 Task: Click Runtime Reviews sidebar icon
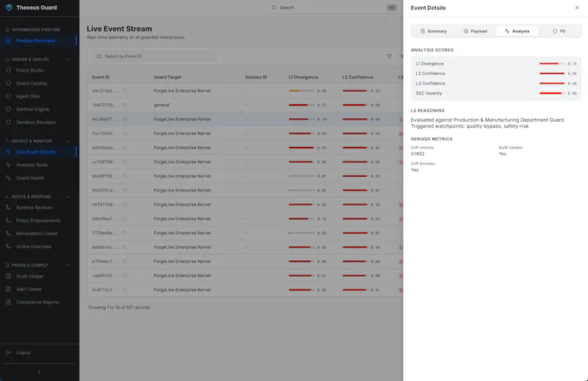click(x=8, y=208)
